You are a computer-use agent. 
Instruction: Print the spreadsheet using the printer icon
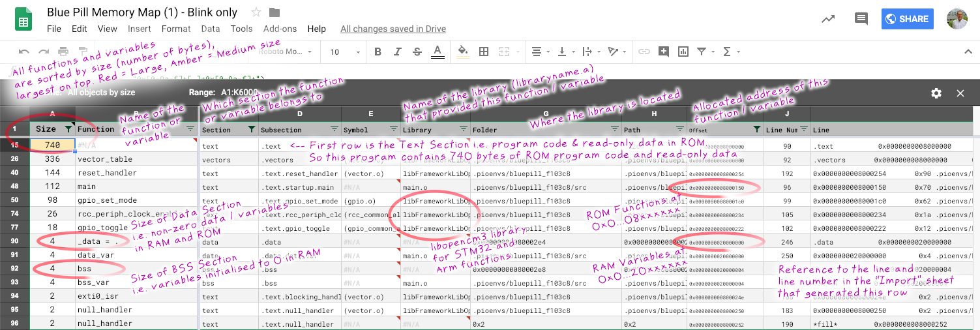[63, 52]
